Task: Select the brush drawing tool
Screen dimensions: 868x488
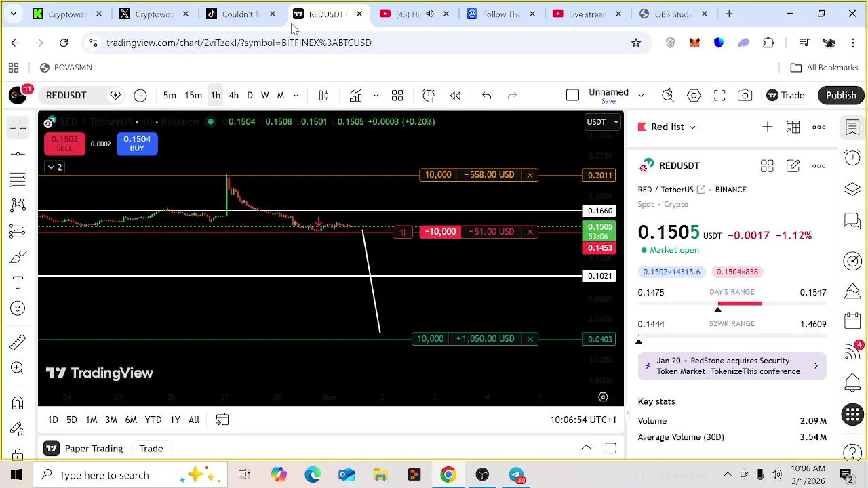Action: tap(18, 257)
